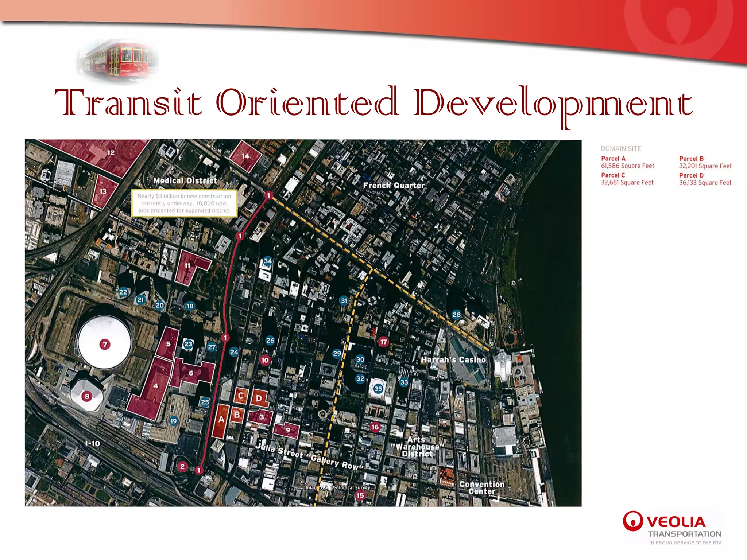Click highlighted building 9
The height and width of the screenshot is (560, 747).
pos(287,430)
